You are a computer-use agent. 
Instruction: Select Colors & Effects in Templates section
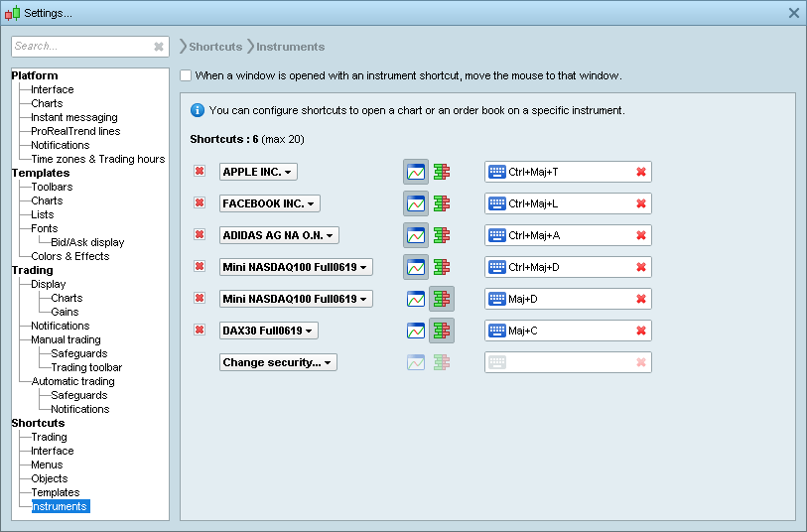point(69,256)
